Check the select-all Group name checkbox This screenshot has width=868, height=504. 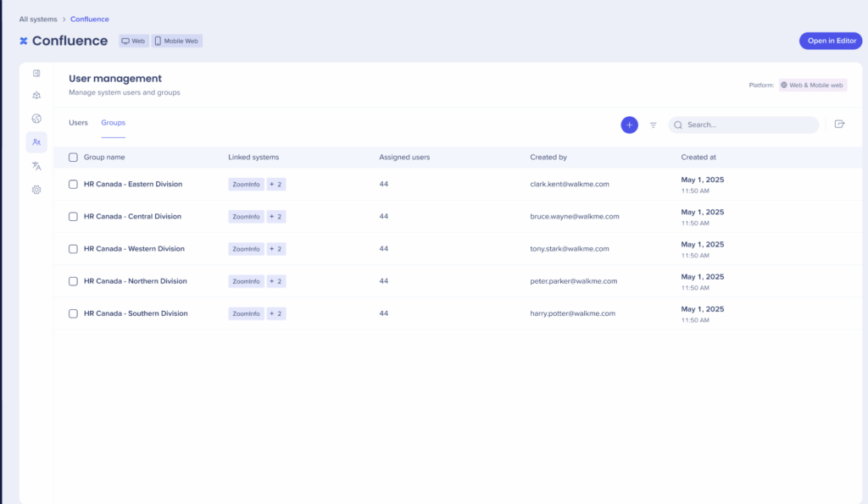click(73, 158)
